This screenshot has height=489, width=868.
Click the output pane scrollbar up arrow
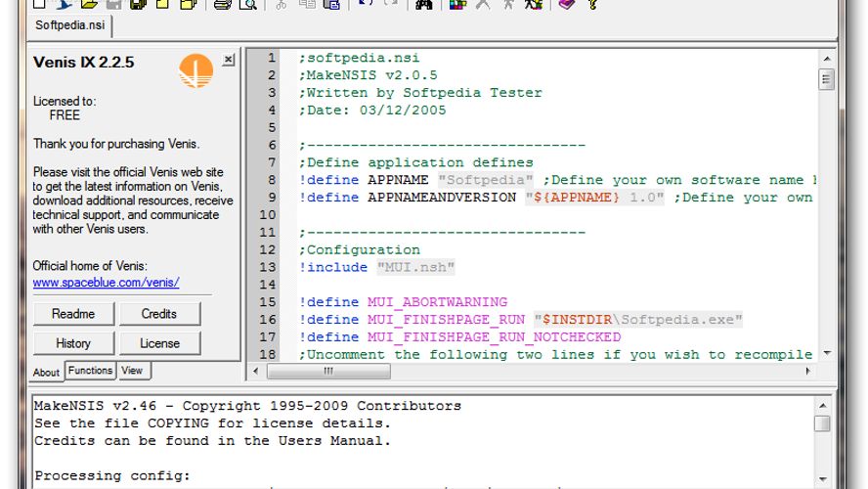point(823,406)
